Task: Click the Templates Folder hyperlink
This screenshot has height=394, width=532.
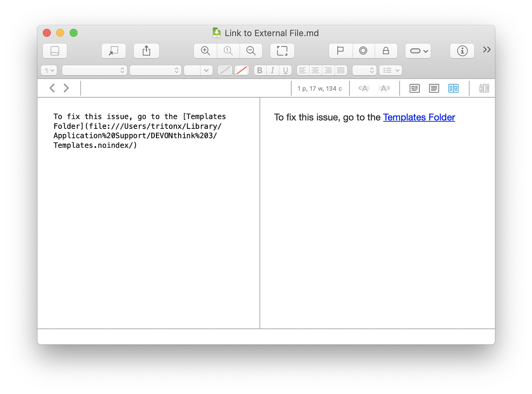Action: [419, 117]
